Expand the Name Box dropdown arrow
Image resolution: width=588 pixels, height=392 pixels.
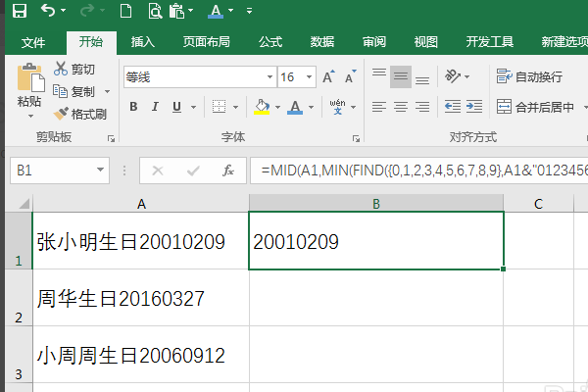click(x=100, y=171)
